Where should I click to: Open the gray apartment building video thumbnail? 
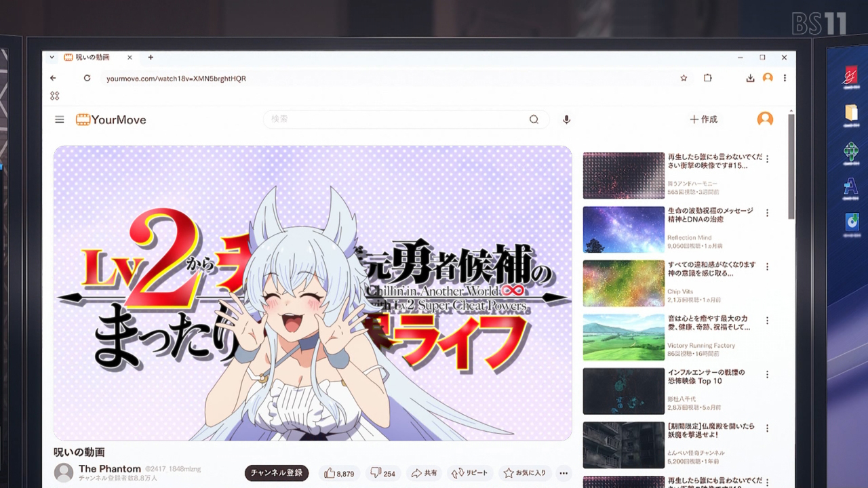623,445
